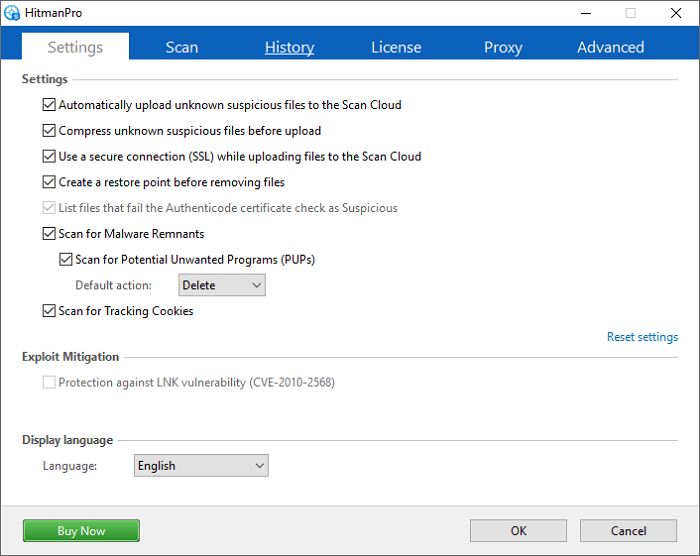Uncheck Compress unknown suspicious files before upload

pyautogui.click(x=49, y=131)
